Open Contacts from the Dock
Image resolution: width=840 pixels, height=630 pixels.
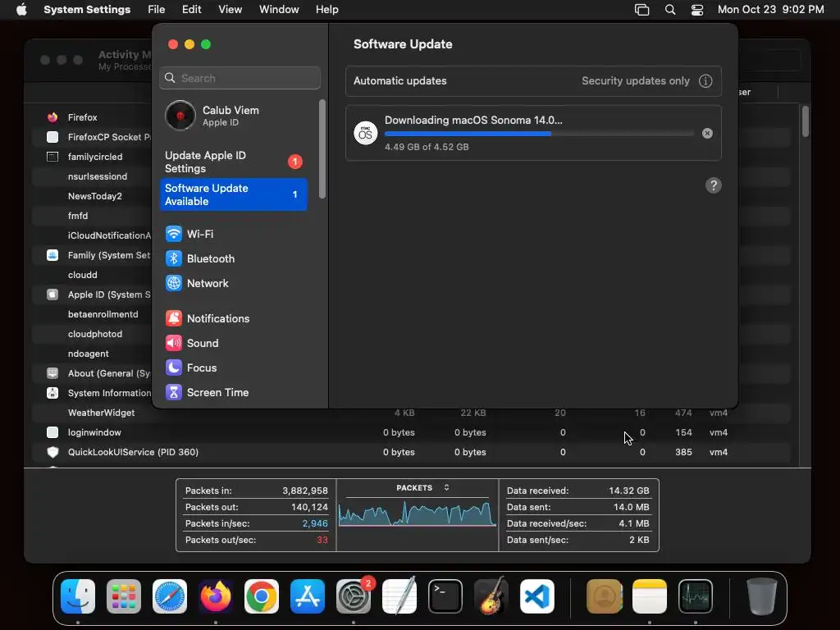click(x=605, y=596)
